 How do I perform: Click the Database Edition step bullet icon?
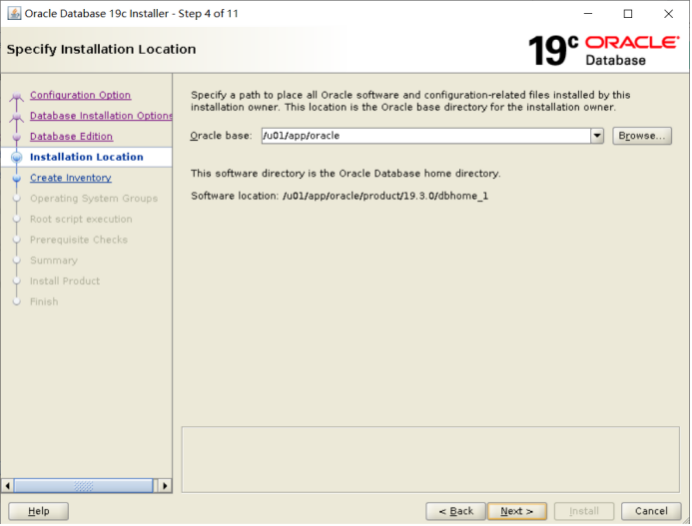click(x=17, y=137)
